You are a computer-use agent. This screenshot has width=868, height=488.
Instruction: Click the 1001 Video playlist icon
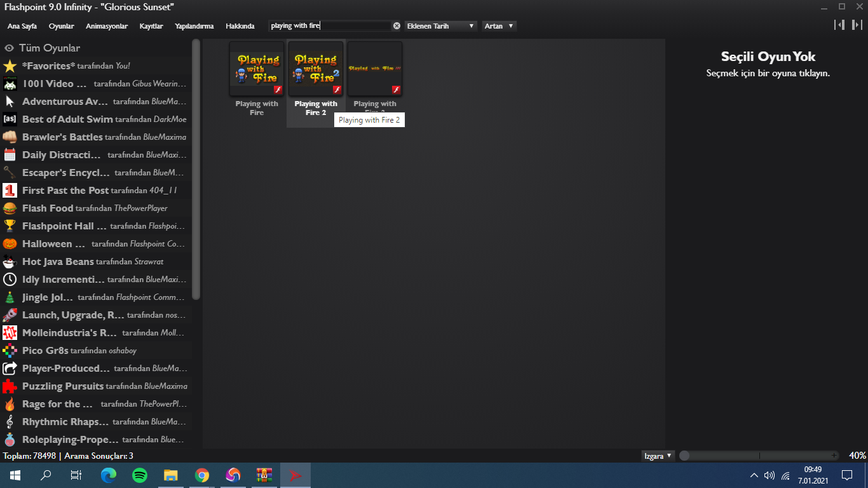click(10, 84)
